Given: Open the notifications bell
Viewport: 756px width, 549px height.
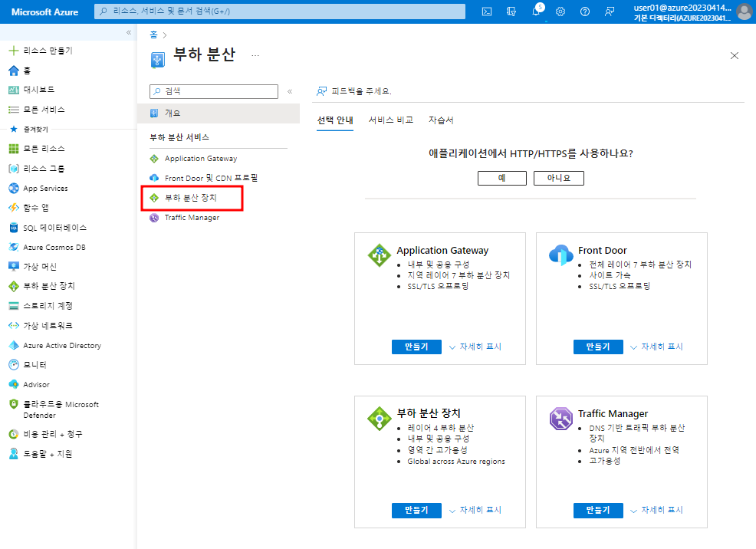Looking at the screenshot, I should pos(536,11).
